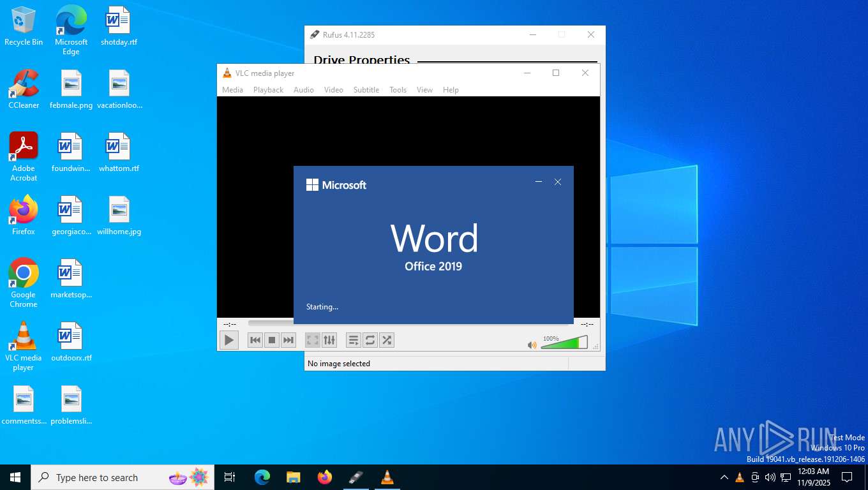
Task: Open the Help menu in VLC
Action: [x=451, y=90]
